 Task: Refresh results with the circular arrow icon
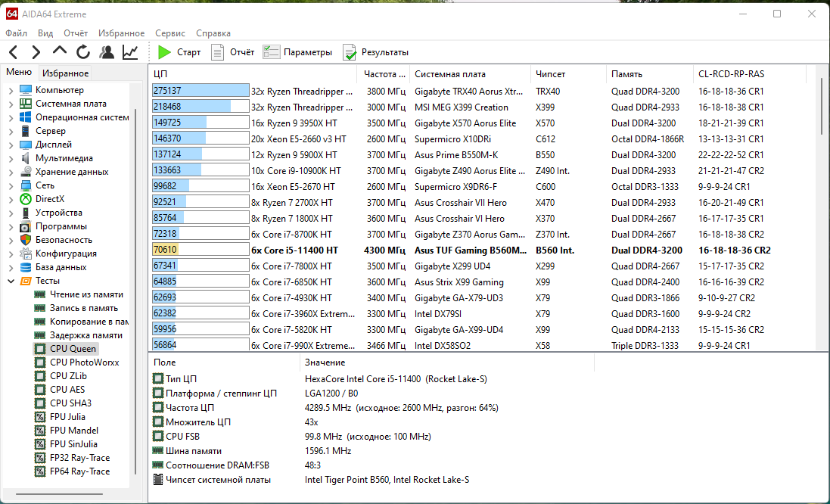tap(82, 52)
